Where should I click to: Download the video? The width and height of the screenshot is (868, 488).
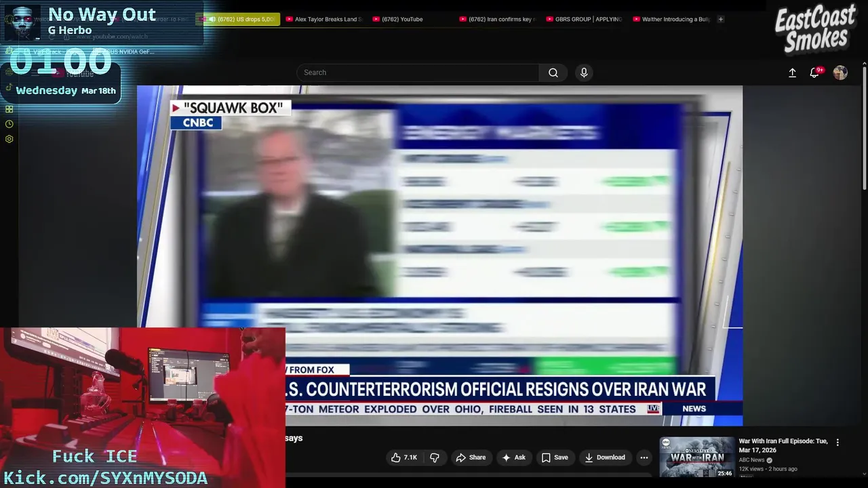[x=605, y=457]
